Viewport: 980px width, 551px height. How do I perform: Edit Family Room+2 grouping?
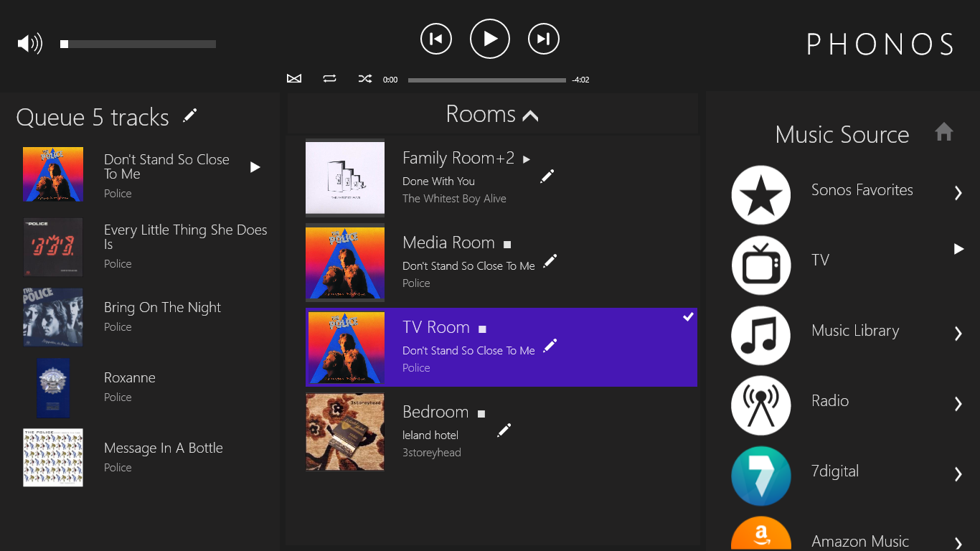click(x=547, y=176)
